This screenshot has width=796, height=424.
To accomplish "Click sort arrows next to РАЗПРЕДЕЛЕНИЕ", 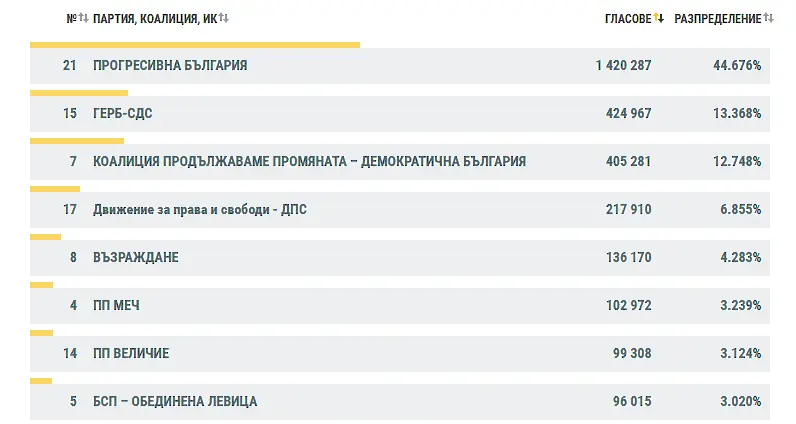I will (x=768, y=19).
